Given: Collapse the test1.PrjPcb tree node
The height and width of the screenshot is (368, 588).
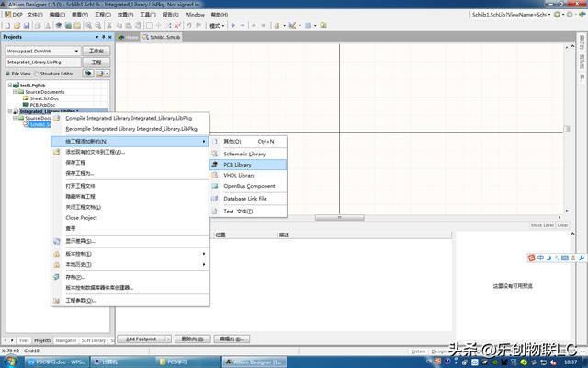Looking at the screenshot, I should pos(10,86).
